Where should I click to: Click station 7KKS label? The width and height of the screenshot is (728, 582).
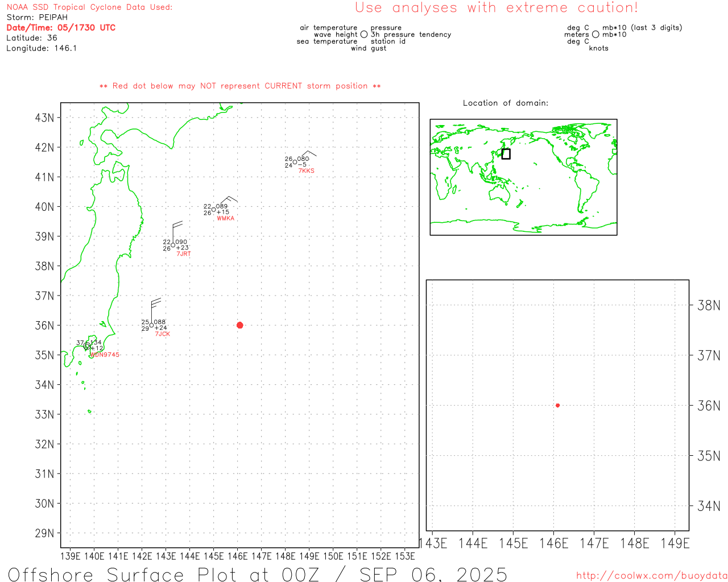tap(306, 171)
